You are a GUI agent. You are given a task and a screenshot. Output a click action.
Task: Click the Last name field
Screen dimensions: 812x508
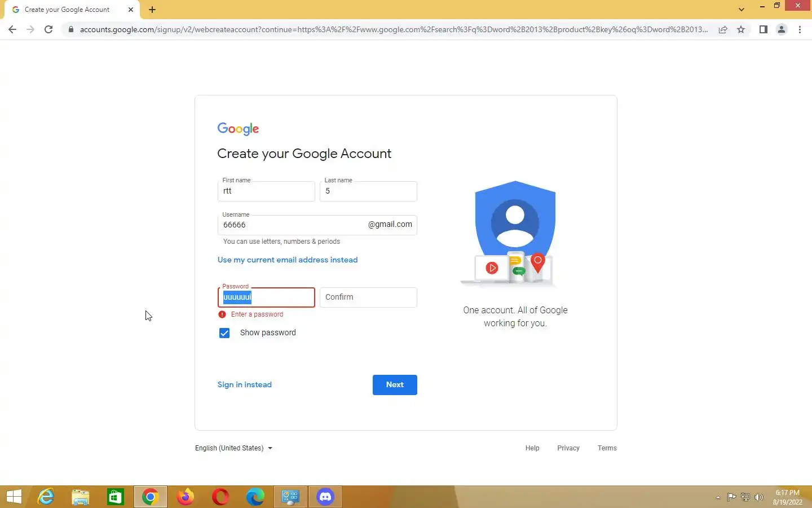pyautogui.click(x=368, y=191)
